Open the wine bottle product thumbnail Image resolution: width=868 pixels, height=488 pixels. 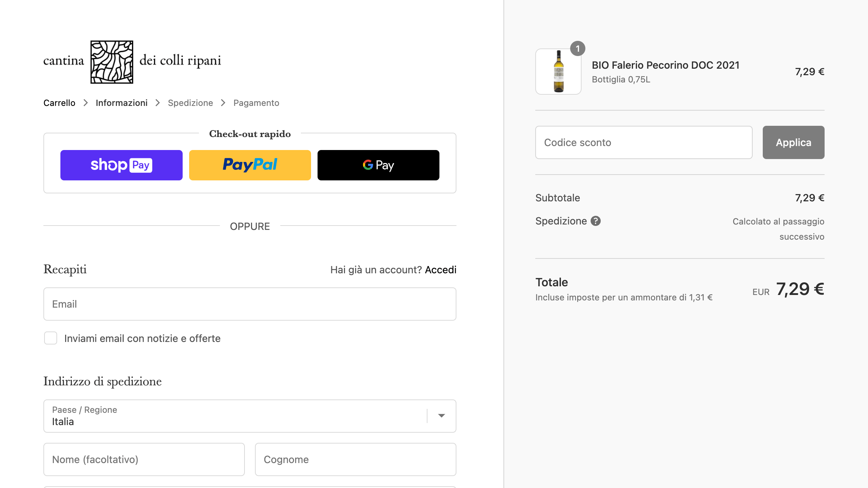point(558,72)
